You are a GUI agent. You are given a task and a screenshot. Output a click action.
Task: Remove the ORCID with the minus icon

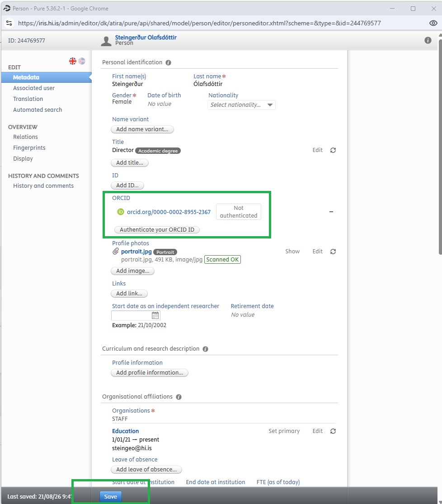click(331, 212)
